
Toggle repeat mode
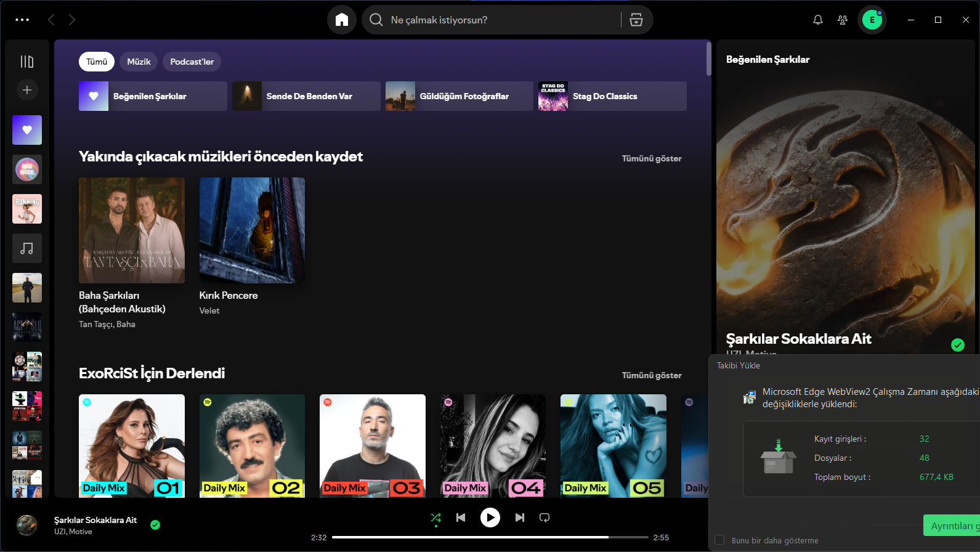coord(545,517)
